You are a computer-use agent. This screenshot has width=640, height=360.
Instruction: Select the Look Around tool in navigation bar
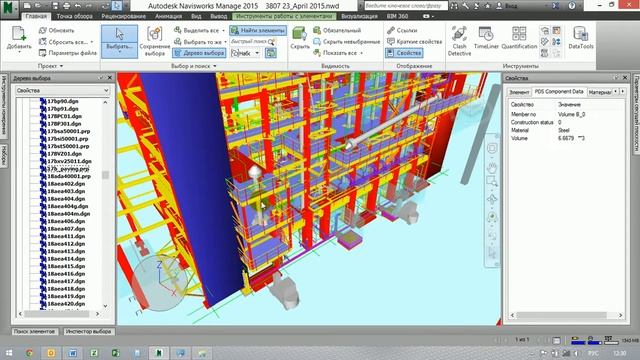pos(492,217)
